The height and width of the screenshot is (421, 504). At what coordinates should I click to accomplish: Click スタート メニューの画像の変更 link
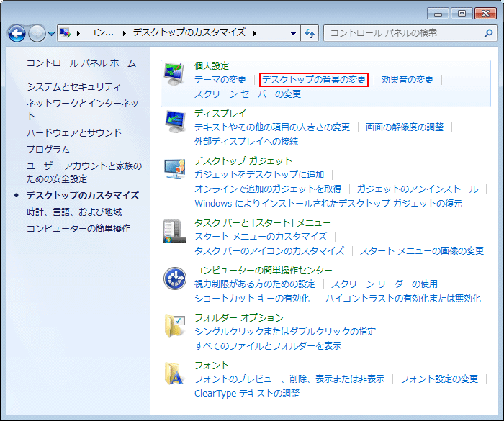[422, 250]
